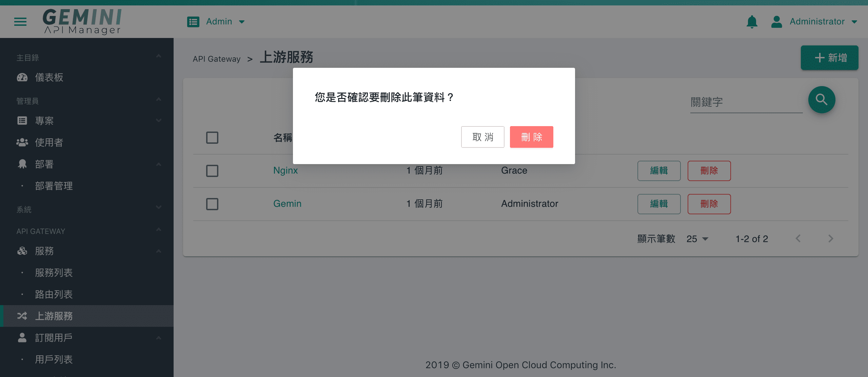Viewport: 868px width, 377px height.
Task: Click the 1-2 of 2 pagination text
Action: (x=752, y=239)
